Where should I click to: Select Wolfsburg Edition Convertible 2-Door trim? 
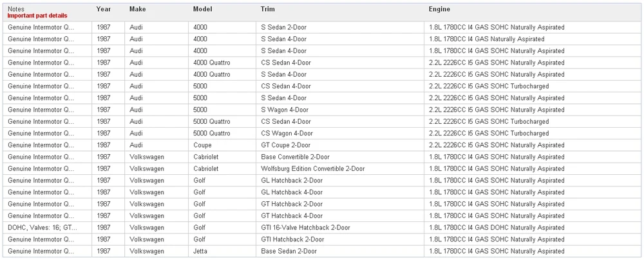pos(313,168)
